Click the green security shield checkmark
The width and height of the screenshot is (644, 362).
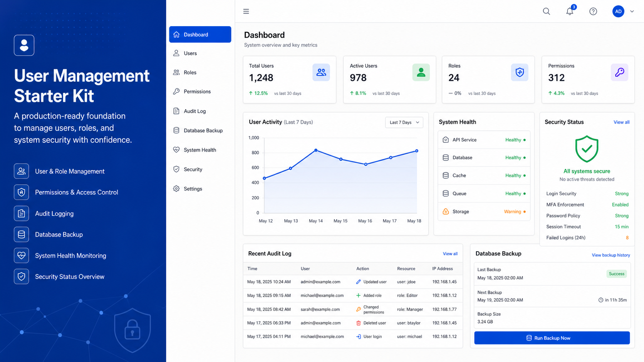click(587, 149)
